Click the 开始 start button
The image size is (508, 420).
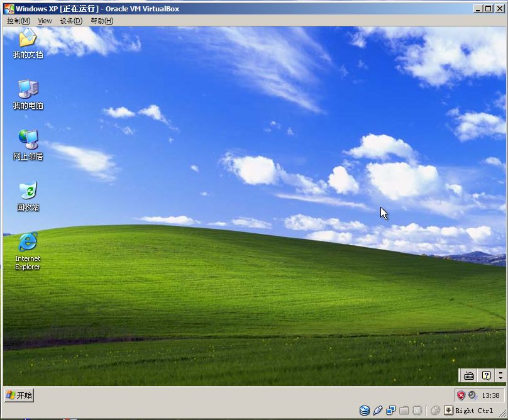[19, 395]
